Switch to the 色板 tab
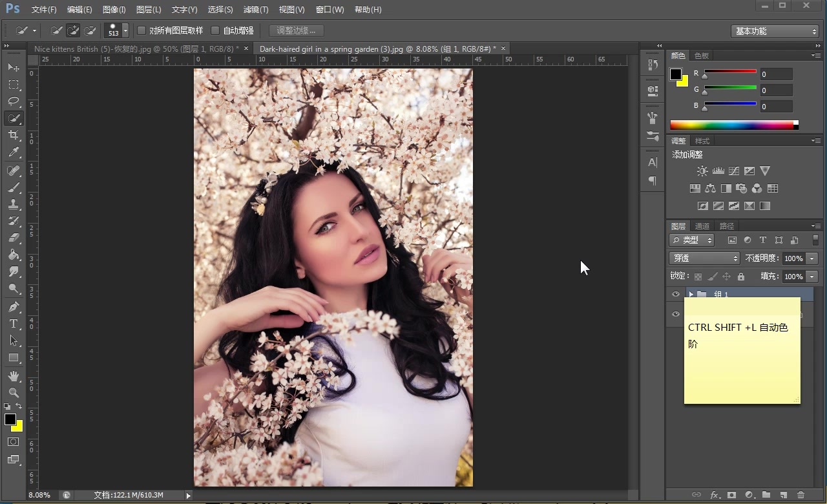The width and height of the screenshot is (827, 504). coord(702,56)
